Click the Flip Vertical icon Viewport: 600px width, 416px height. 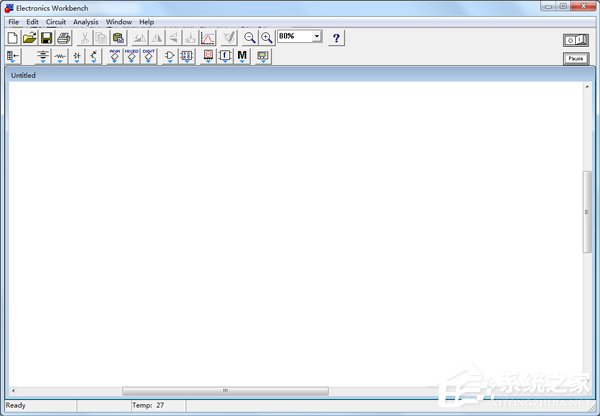coord(174,38)
